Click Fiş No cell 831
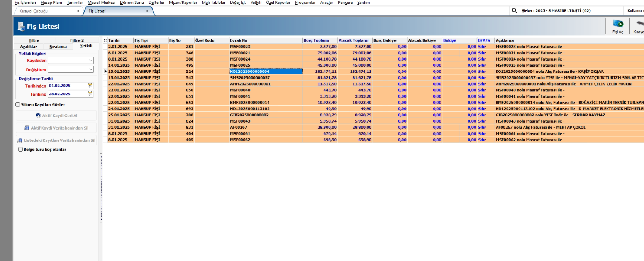Screen dimensions: 644x261 [x=181, y=127]
